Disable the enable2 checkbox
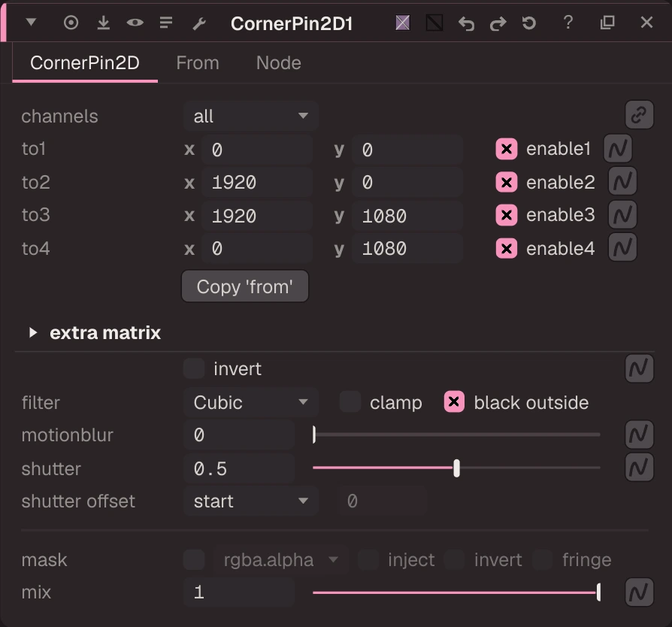This screenshot has width=672, height=627. 507,182
